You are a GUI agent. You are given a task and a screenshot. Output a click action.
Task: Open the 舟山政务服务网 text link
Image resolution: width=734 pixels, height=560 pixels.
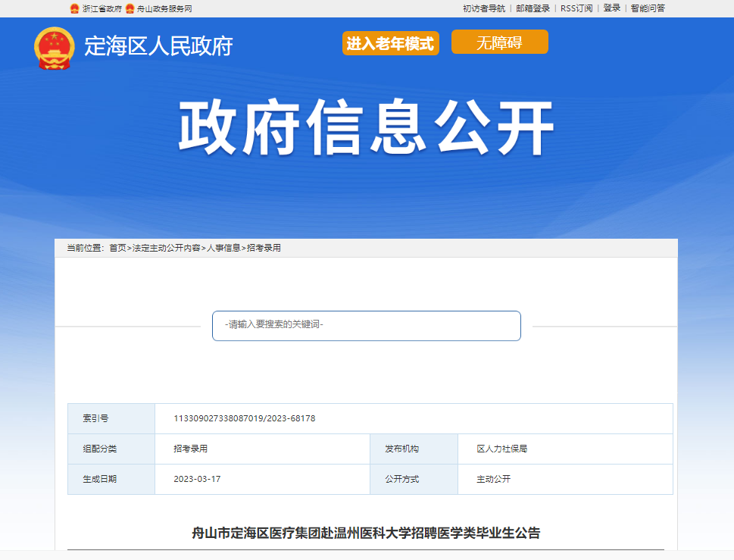click(164, 8)
